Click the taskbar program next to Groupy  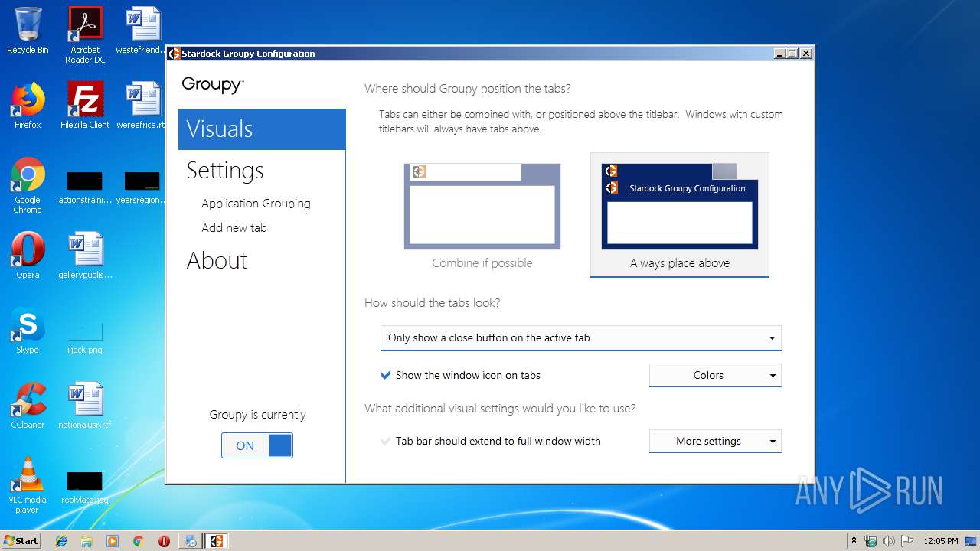[190, 541]
